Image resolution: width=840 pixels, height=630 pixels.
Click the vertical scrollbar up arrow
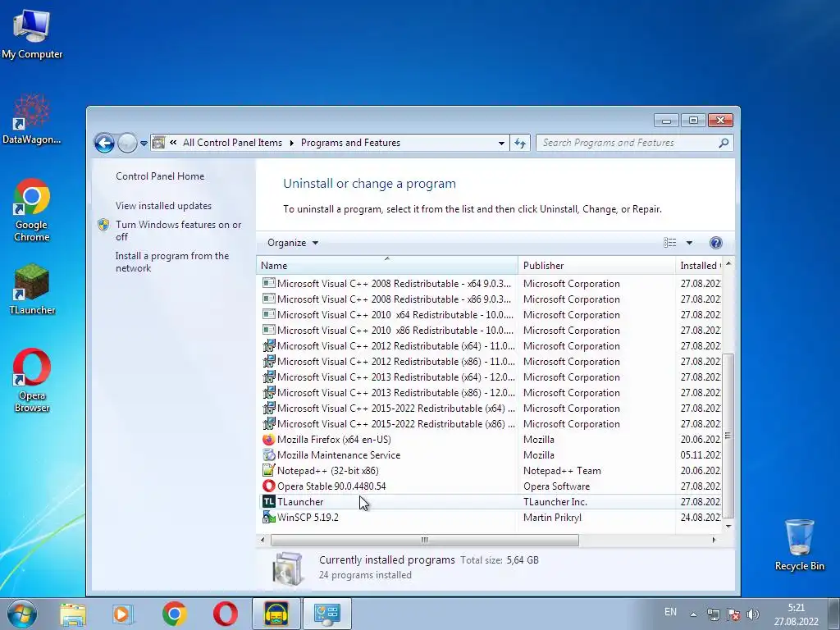(728, 263)
